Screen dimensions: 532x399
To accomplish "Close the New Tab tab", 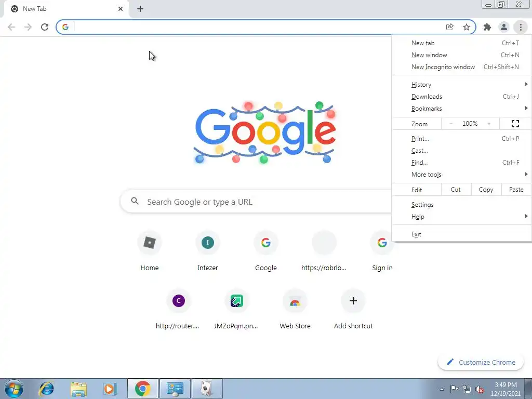I will (x=121, y=9).
